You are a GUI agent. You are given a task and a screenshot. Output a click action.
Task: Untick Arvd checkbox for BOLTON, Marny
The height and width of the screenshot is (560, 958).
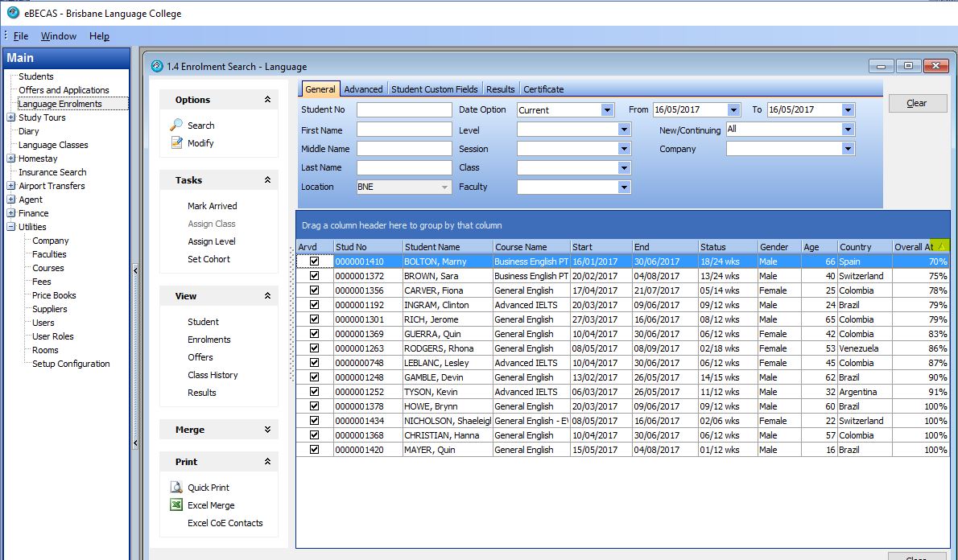click(314, 261)
